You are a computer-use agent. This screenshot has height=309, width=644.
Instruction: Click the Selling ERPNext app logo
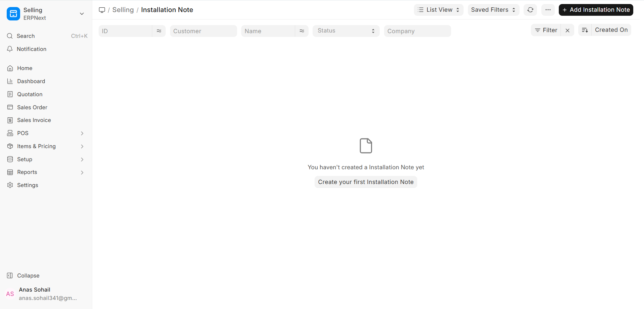pyautogui.click(x=13, y=14)
